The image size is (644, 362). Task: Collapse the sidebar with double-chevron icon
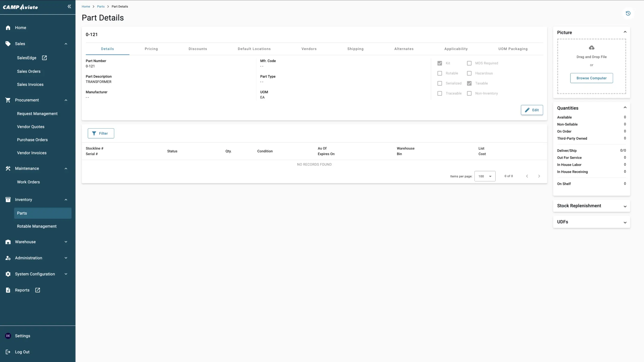(x=69, y=7)
